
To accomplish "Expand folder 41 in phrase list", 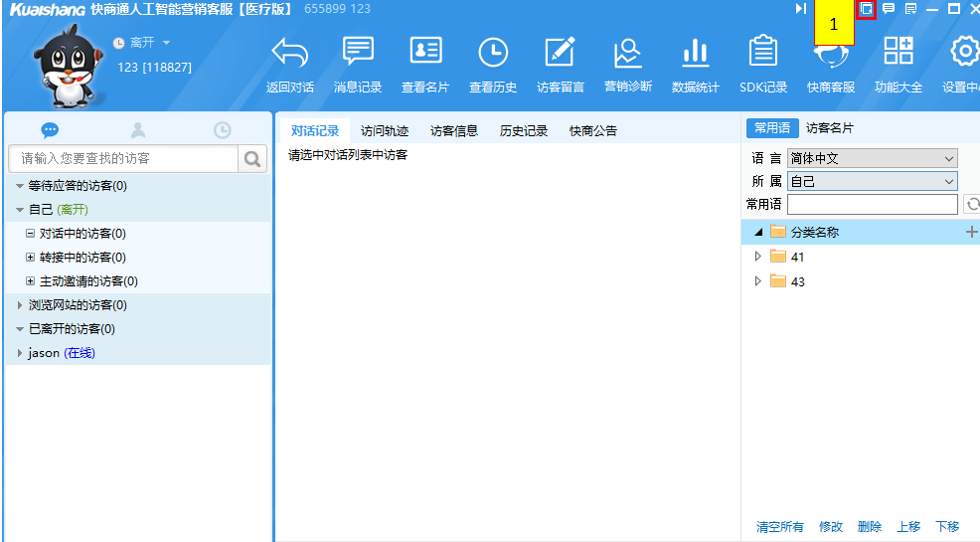I will tap(757, 257).
